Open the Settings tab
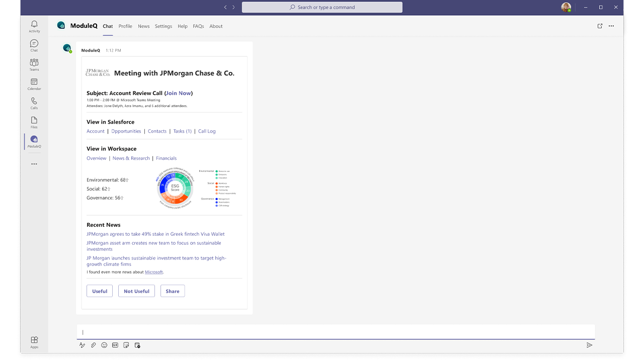Viewport: 644px width, 362px height. 164,26
